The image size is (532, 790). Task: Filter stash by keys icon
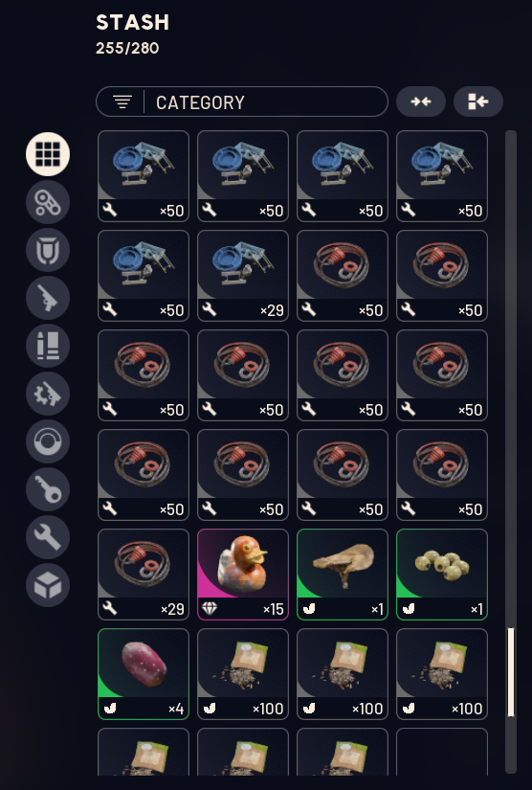(48, 489)
